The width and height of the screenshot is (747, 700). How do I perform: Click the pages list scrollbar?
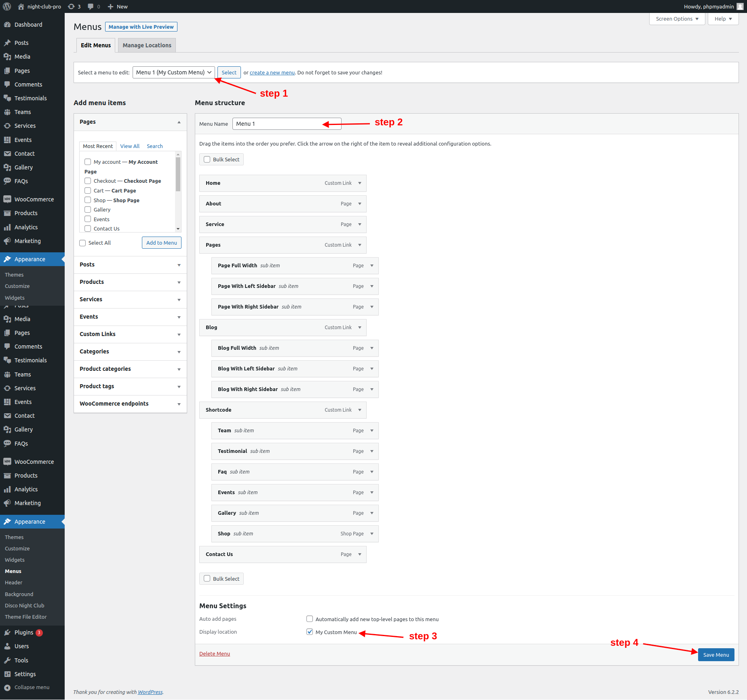(x=178, y=174)
